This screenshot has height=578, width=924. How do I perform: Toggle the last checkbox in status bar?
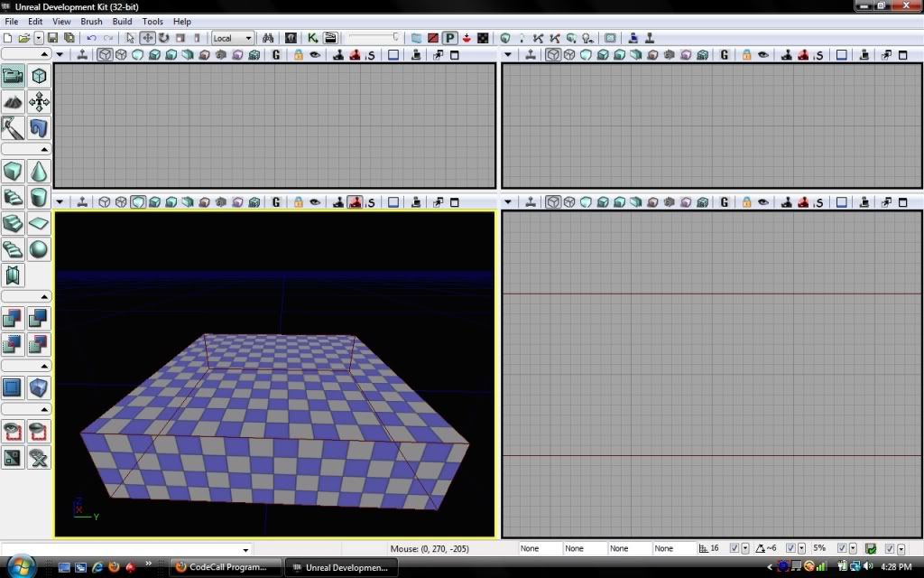point(890,548)
